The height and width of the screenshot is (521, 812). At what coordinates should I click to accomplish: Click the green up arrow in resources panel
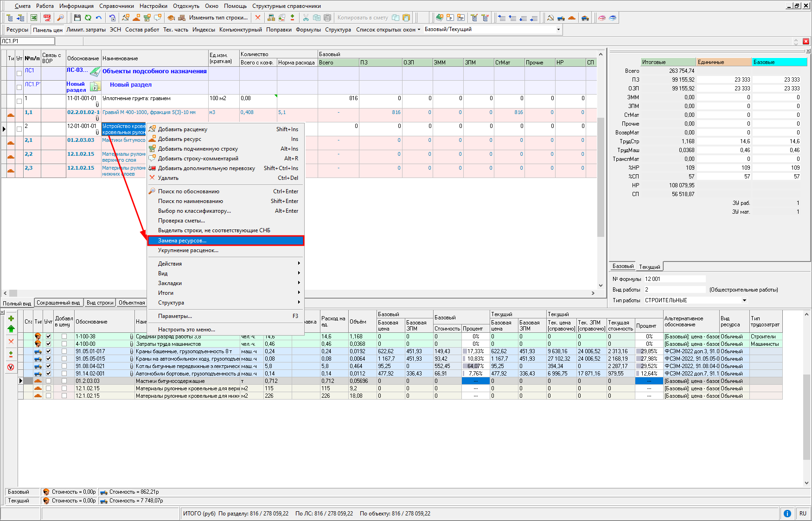pyautogui.click(x=11, y=329)
